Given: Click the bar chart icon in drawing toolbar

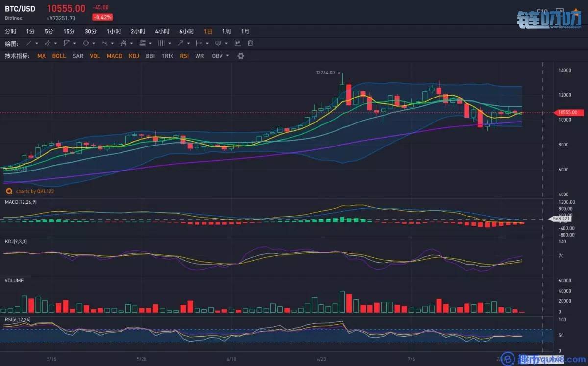Looking at the screenshot, I should [x=238, y=43].
